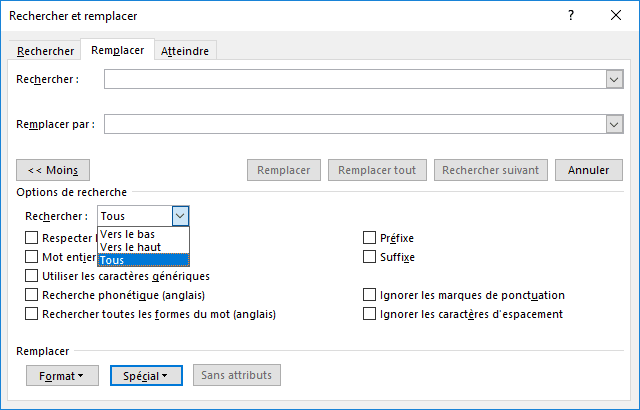Toggle the search direction dropdown arrow
640x410 pixels.
180,216
